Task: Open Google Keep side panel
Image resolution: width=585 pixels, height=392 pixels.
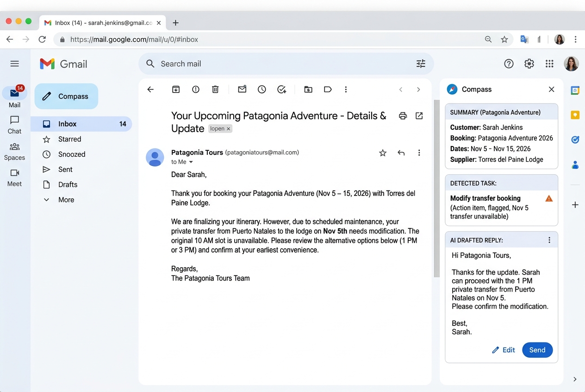Action: [575, 115]
